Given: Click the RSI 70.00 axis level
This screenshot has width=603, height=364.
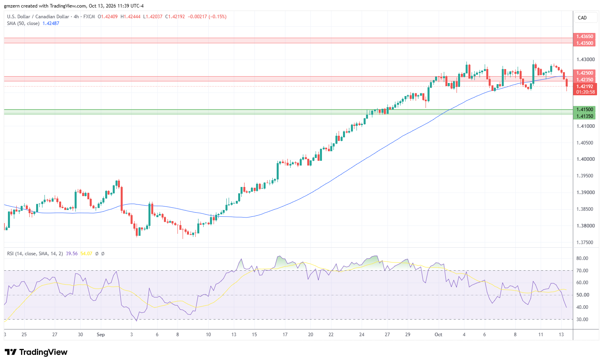Looking at the screenshot, I should 582,271.
